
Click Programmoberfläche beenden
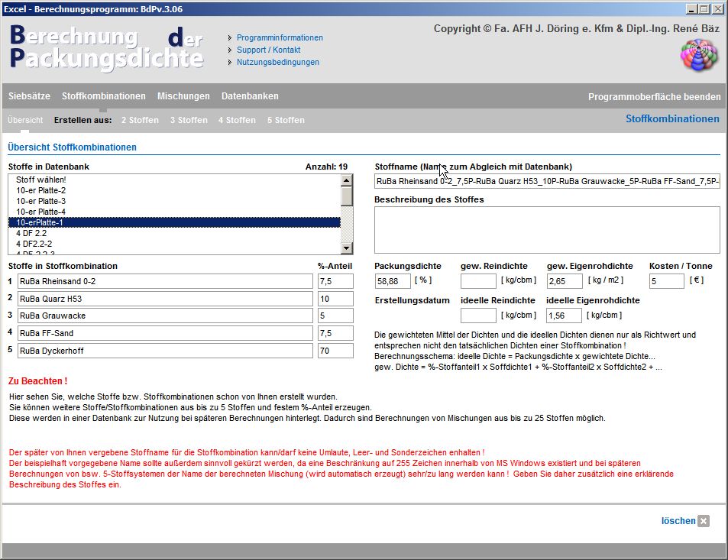click(x=654, y=96)
